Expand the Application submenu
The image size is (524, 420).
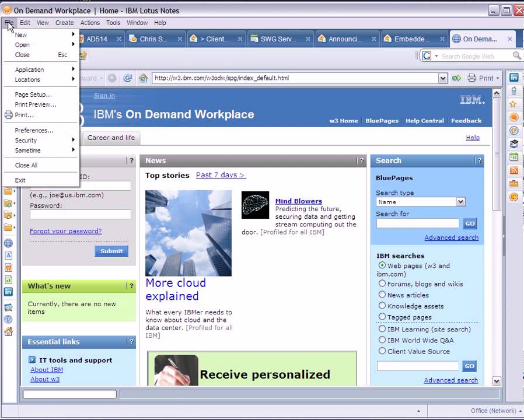click(x=40, y=69)
